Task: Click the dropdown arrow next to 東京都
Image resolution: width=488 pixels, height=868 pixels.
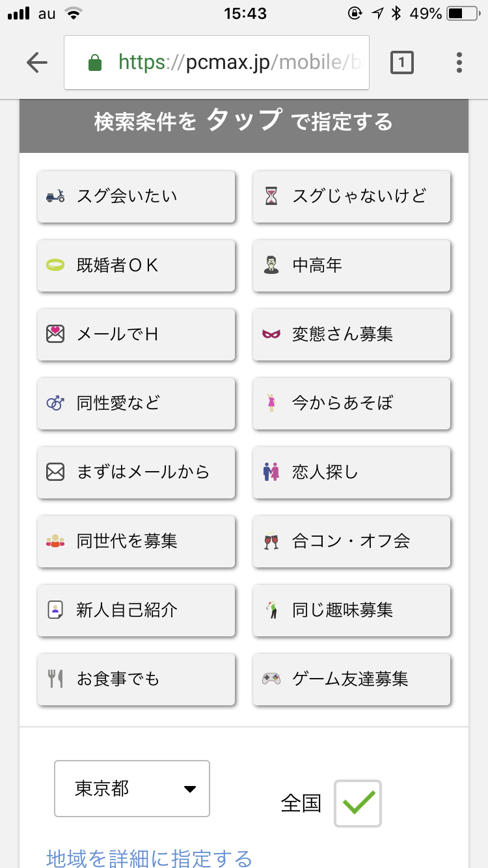Action: coord(190,789)
